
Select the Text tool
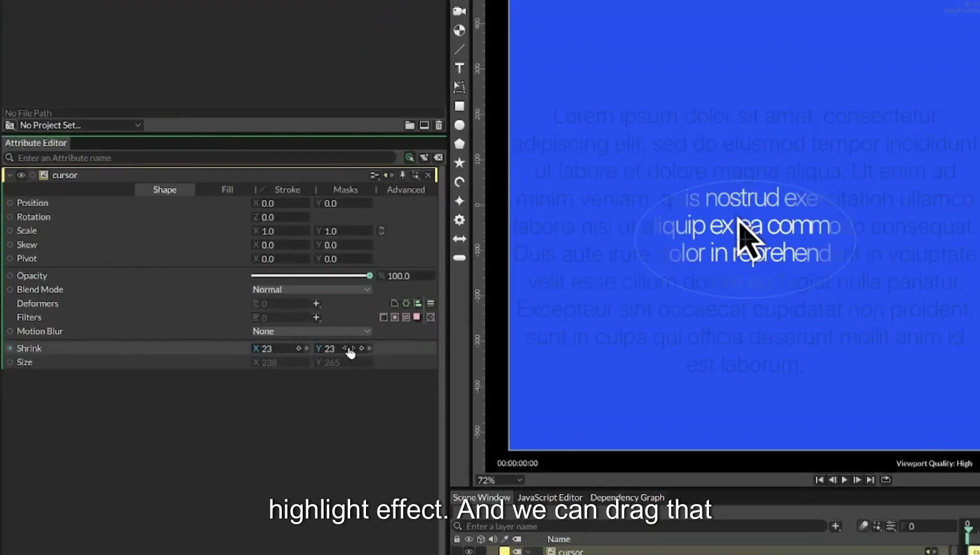coord(459,68)
